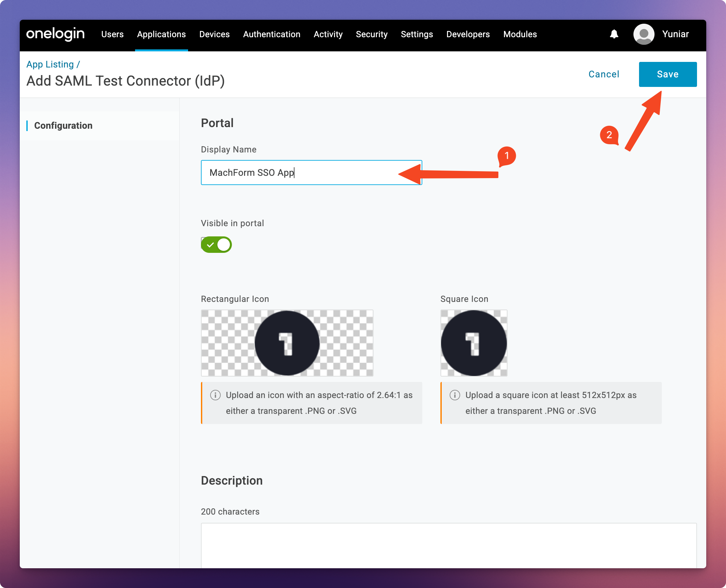Go back to App Listing breadcrumb
Viewport: 726px width, 588px height.
tap(50, 64)
